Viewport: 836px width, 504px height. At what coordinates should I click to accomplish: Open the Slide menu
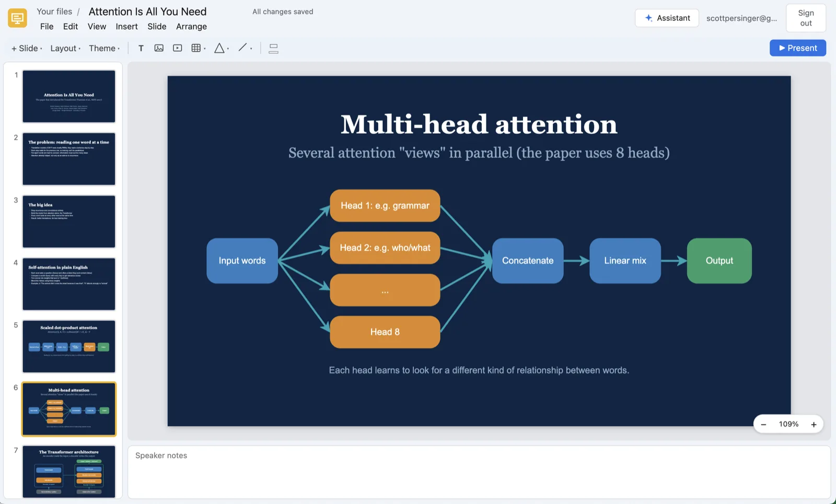click(x=157, y=27)
